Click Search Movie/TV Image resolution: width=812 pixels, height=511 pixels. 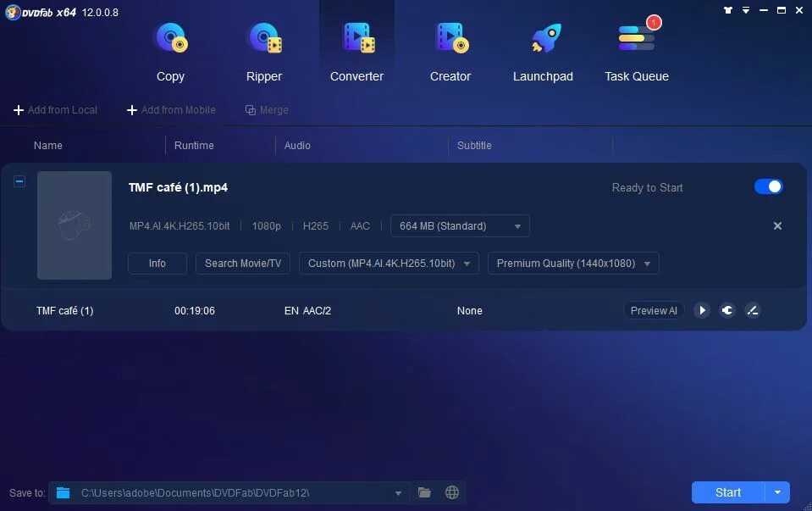pos(243,264)
